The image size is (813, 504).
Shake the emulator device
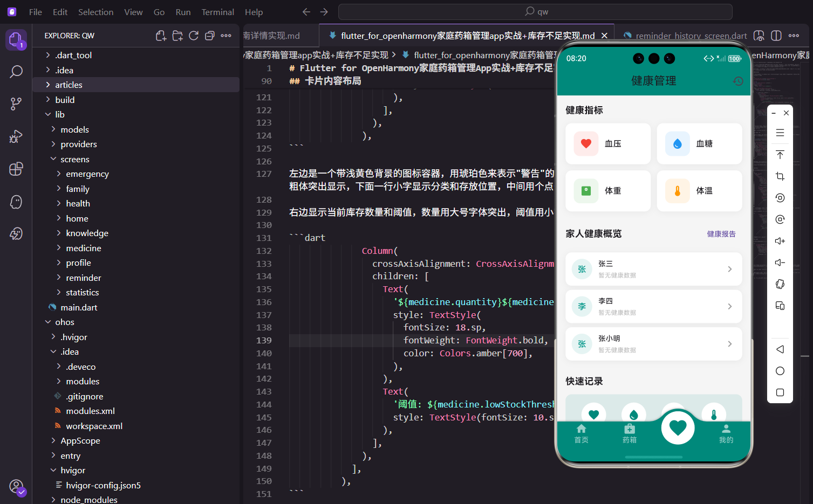pyautogui.click(x=780, y=284)
